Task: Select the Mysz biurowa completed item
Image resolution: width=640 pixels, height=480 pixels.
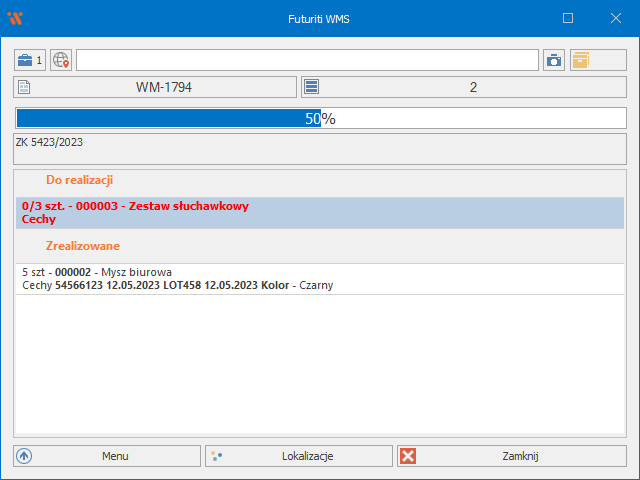Action: click(x=320, y=278)
